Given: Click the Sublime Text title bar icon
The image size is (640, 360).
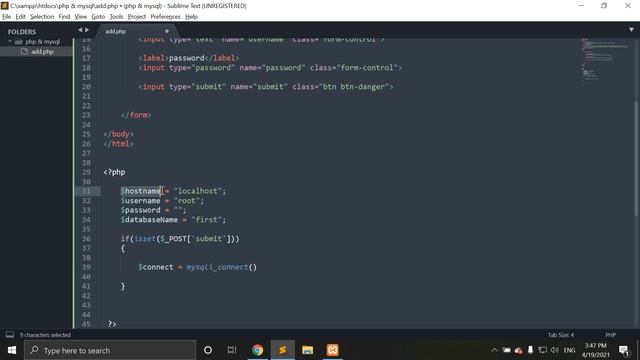Looking at the screenshot, I should [x=4, y=6].
